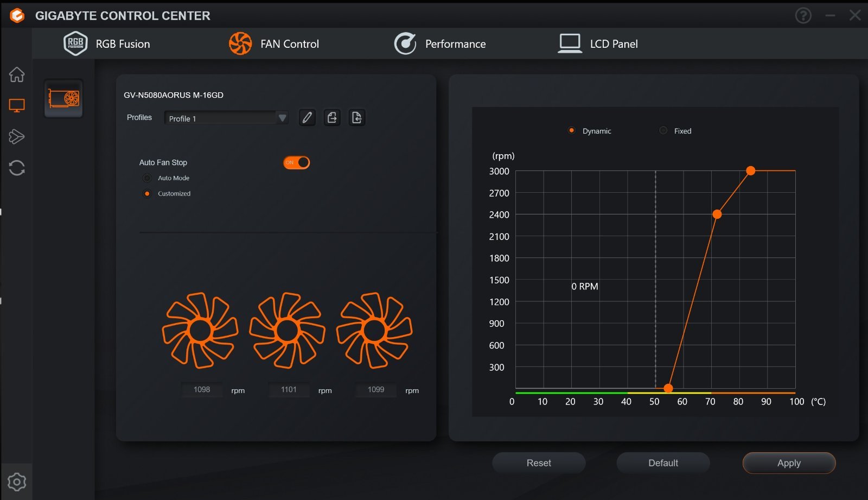Click the edit profile pencil icon
Viewport: 868px width, 500px height.
(307, 118)
